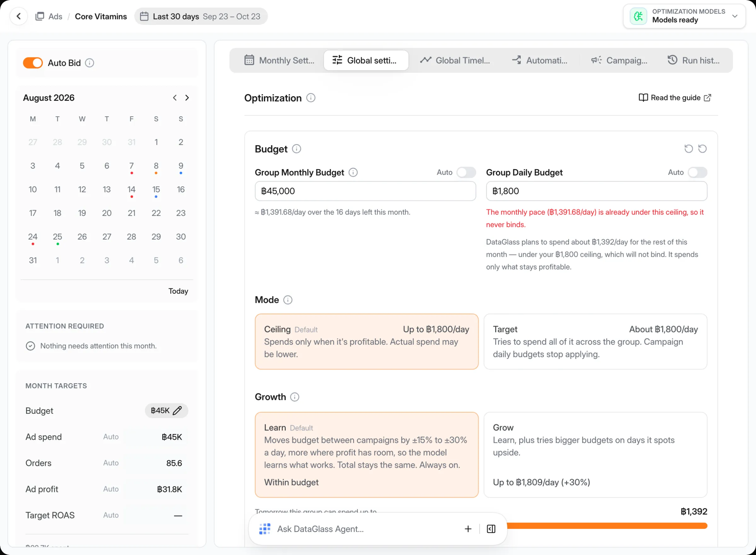Click Group Monthly Budget info icon
This screenshot has width=756, height=555.
353,172
